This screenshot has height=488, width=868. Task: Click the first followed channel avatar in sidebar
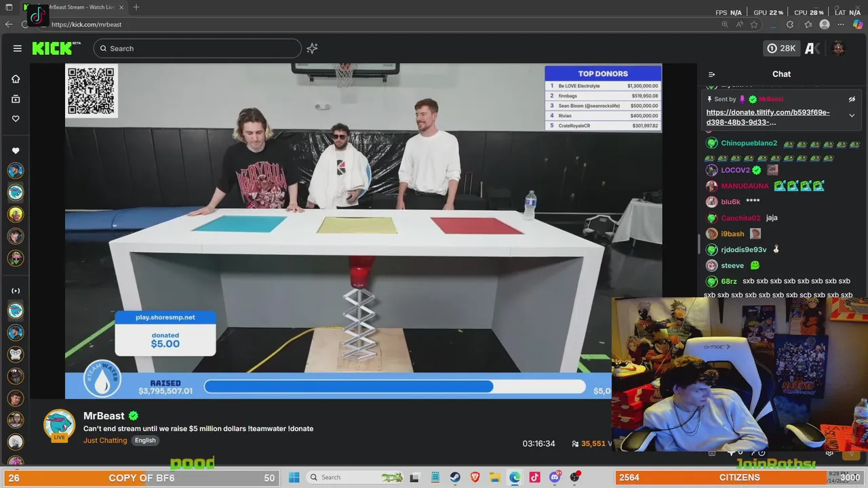tap(16, 171)
